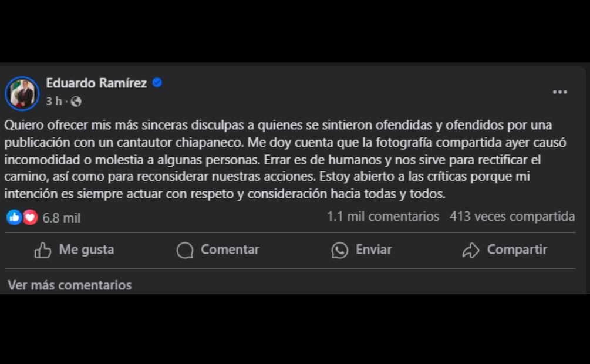This screenshot has width=590, height=364.
Task: Click the arrow Compartir icon
Action: (471, 251)
